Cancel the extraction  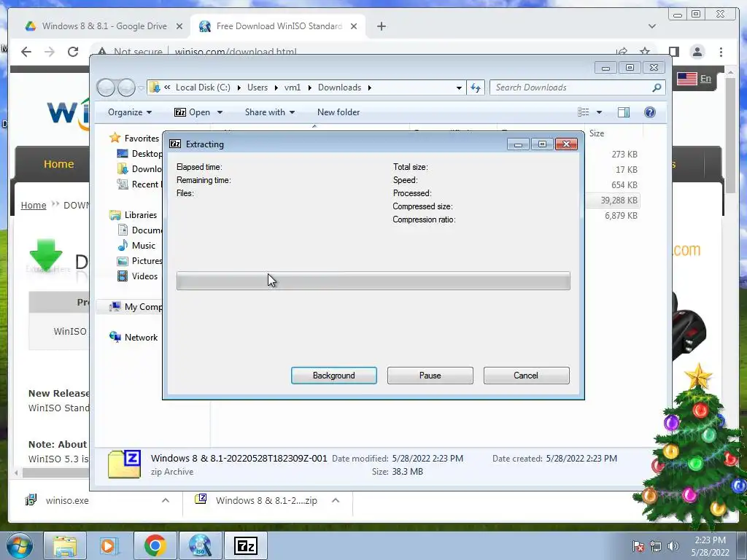point(526,376)
